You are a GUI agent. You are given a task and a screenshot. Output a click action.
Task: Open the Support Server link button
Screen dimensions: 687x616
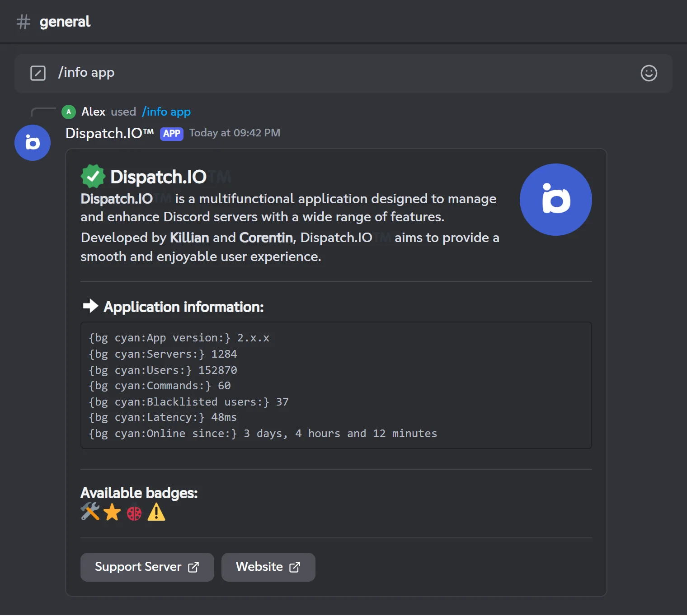click(x=147, y=567)
